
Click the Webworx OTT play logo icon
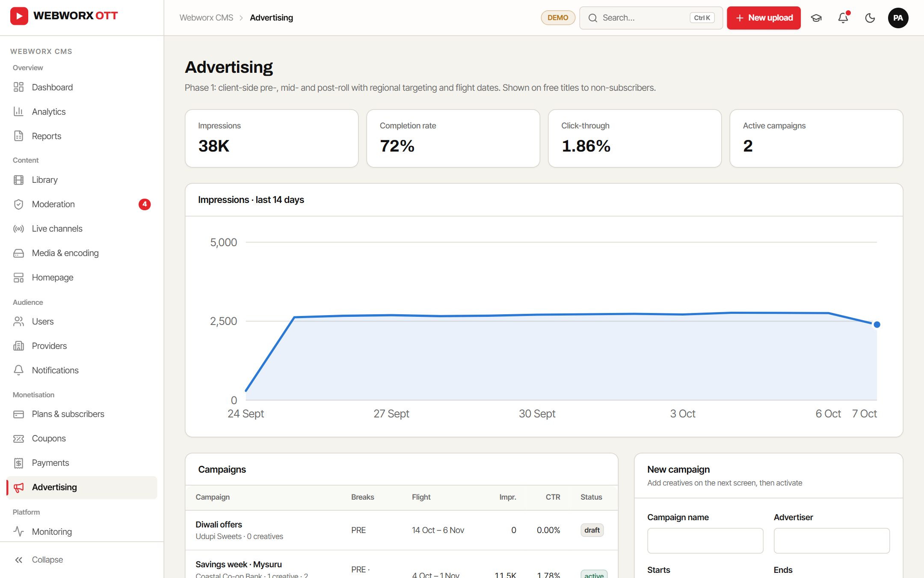click(x=19, y=16)
